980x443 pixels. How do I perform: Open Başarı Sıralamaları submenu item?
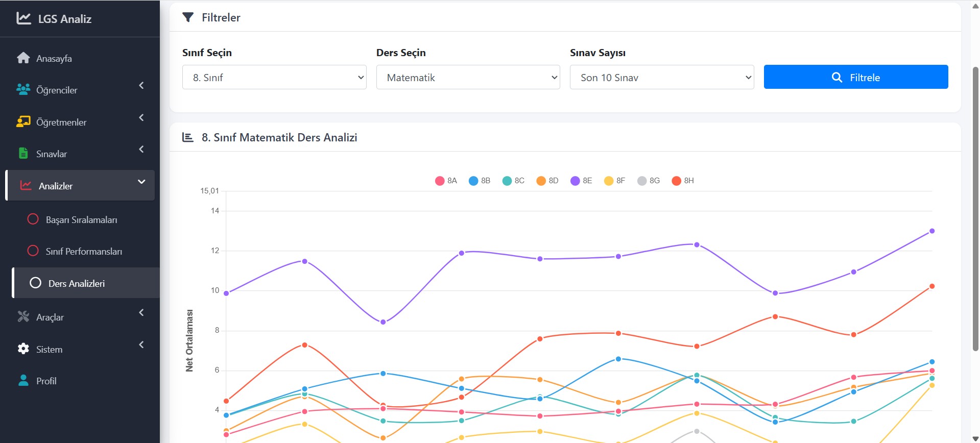tap(81, 220)
